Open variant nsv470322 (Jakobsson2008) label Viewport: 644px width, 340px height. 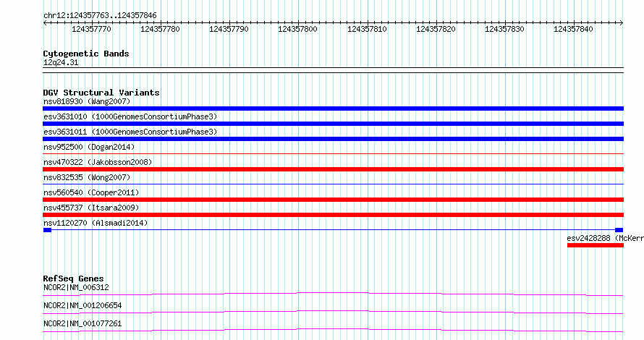[98, 162]
